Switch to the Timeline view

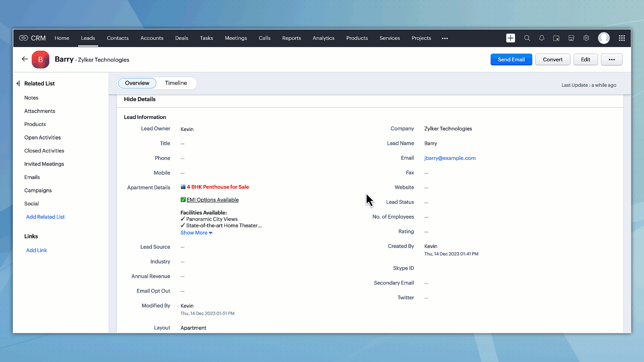[x=176, y=83]
